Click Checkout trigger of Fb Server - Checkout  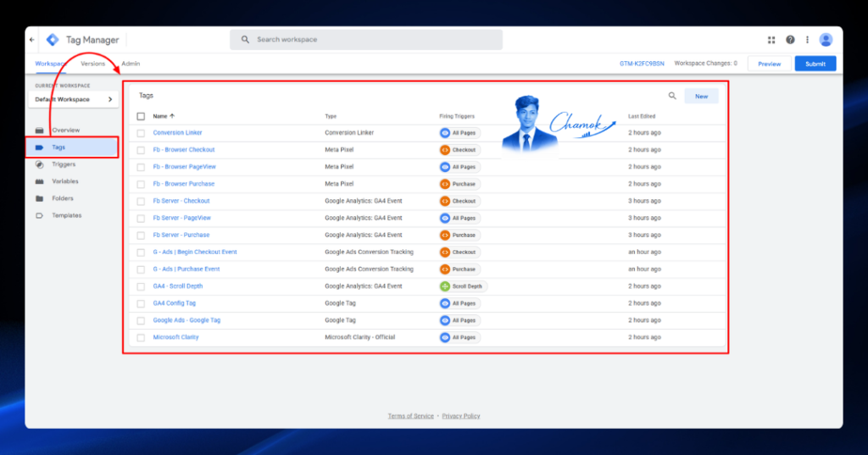[x=459, y=201]
